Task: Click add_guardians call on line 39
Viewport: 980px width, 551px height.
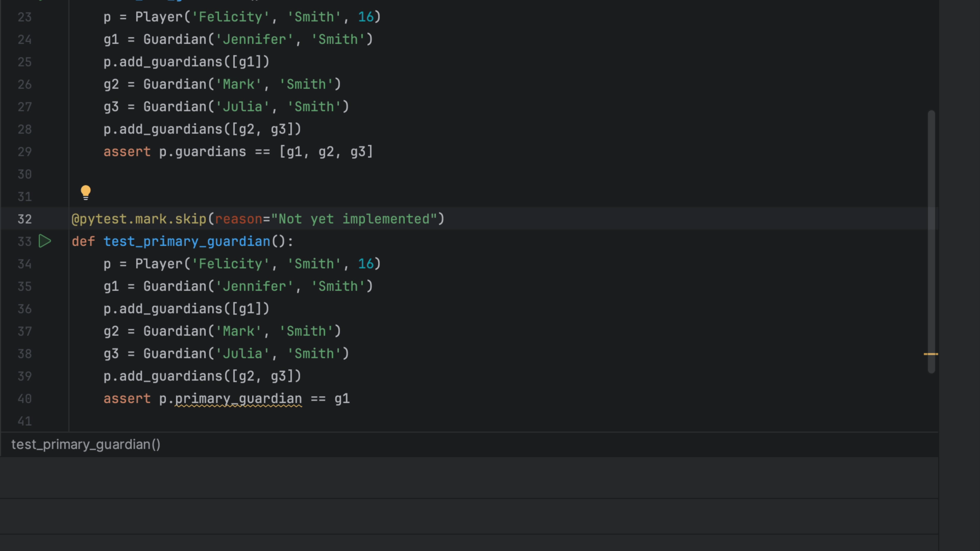Action: pos(170,376)
